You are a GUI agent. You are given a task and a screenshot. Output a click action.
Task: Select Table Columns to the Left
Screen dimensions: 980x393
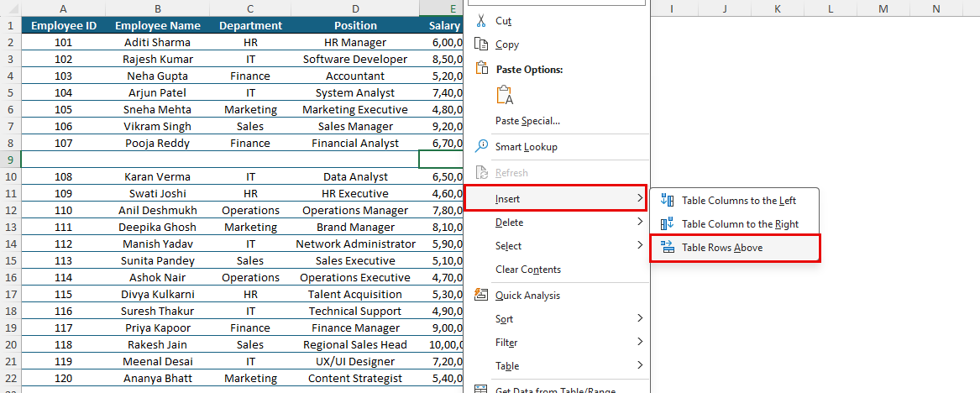(x=735, y=201)
